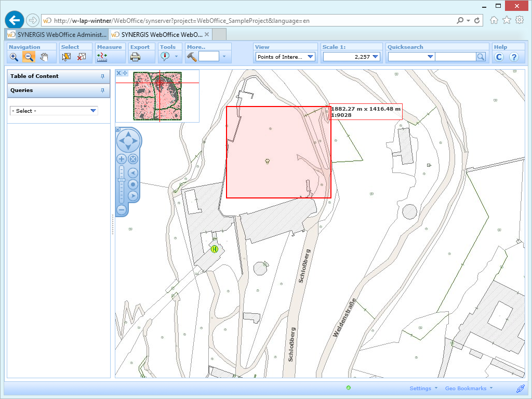This screenshot has width=532, height=399.
Task: Pin the Table of Content panel
Action: click(x=103, y=76)
